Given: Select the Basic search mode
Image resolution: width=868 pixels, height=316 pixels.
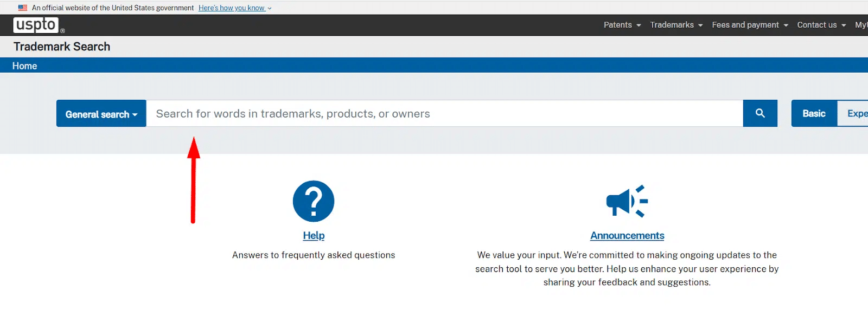Looking at the screenshot, I should click(x=814, y=113).
